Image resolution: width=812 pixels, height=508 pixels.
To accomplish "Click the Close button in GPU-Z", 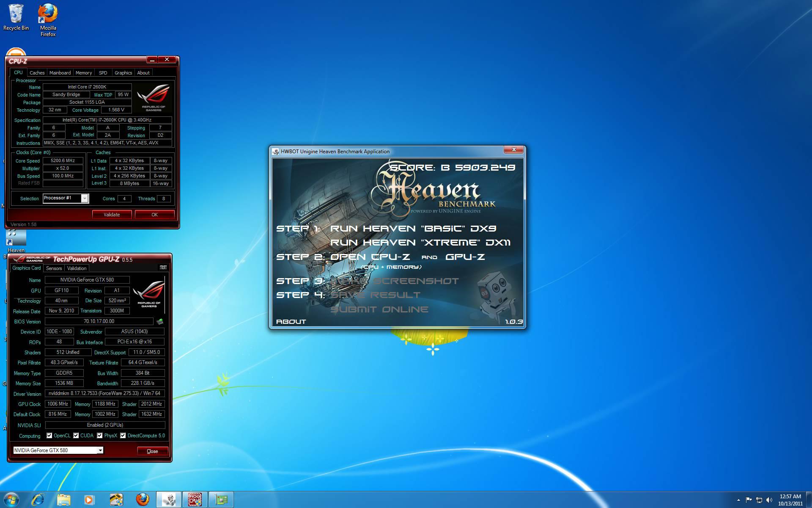I will (152, 451).
